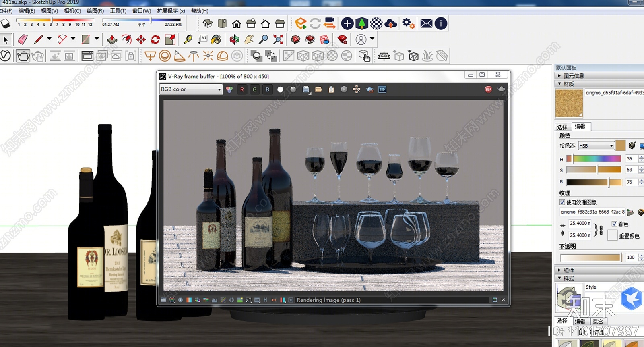Screen dimensions: 644x347
Task: Select the Paint Bucket tool
Action: point(216,39)
